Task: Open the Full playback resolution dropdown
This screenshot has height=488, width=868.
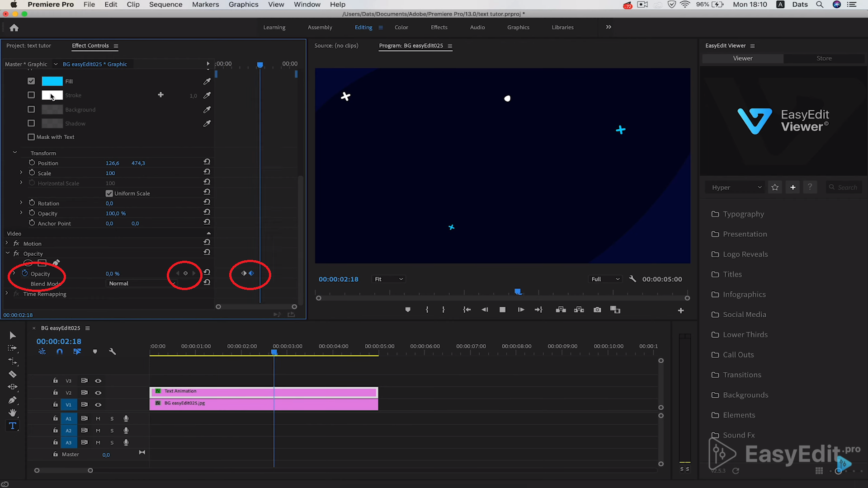Action: pos(605,279)
